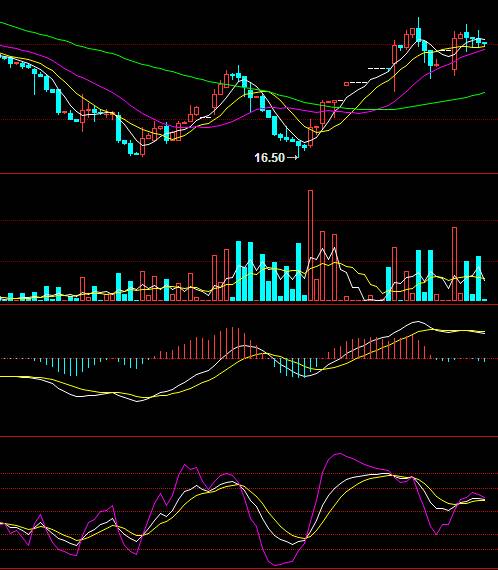Click the highest peak of the purple oscillator line
This screenshot has width=498, height=570.
tap(339, 454)
